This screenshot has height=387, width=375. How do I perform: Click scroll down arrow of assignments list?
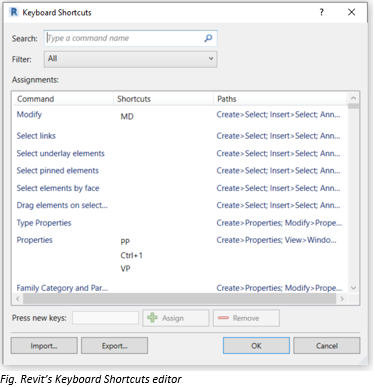coord(353,288)
